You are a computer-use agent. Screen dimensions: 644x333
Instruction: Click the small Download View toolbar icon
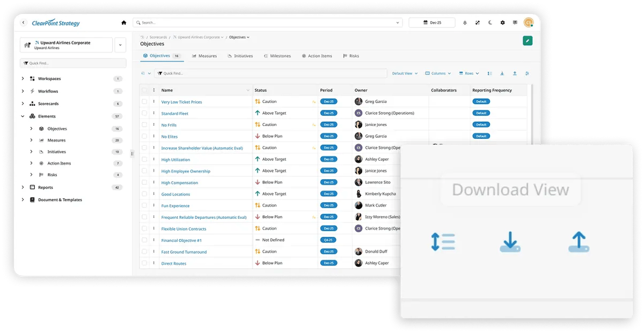pos(502,73)
